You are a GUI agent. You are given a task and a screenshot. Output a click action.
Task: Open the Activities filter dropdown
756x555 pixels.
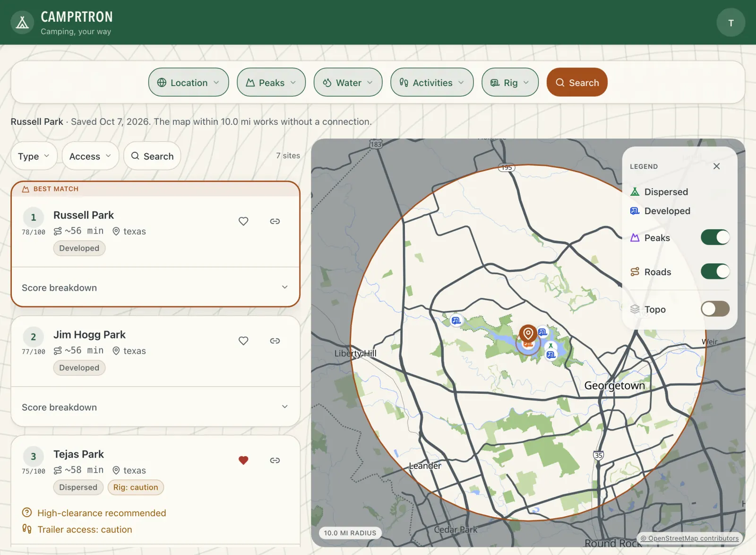coord(432,82)
